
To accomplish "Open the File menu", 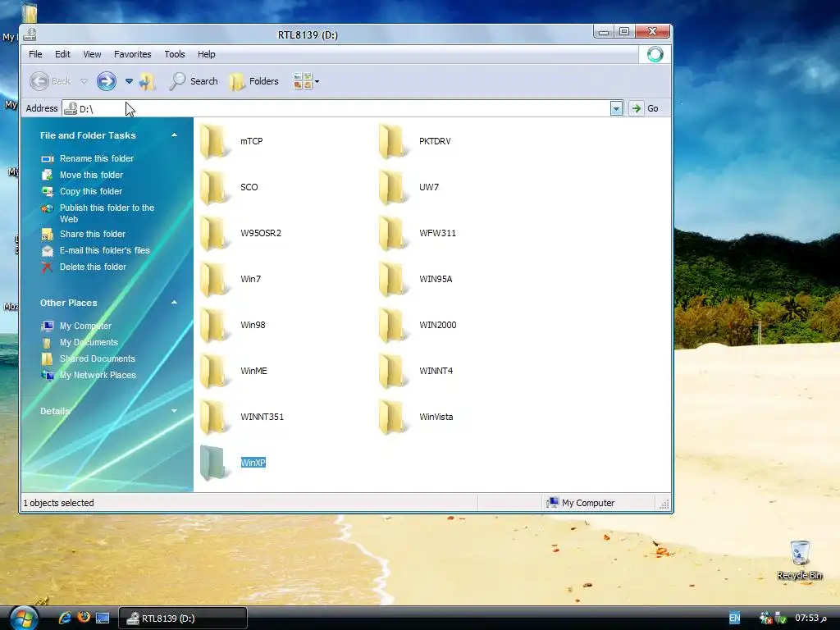I will pos(35,54).
